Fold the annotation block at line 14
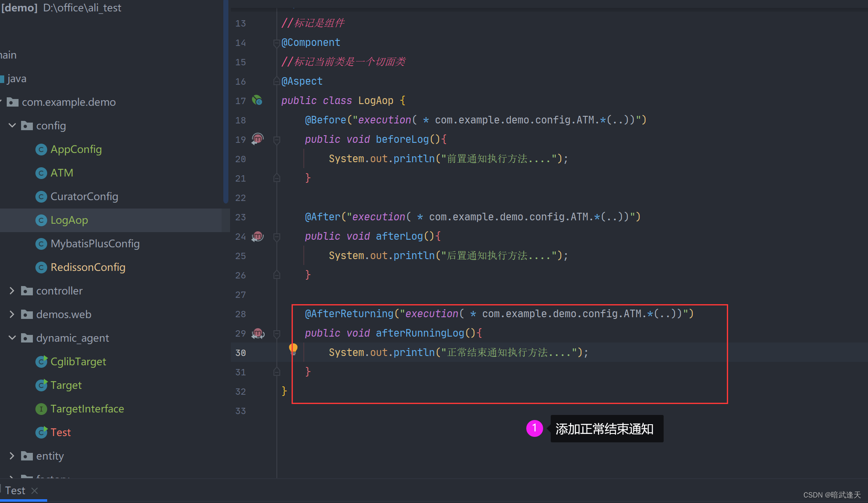 click(x=277, y=43)
